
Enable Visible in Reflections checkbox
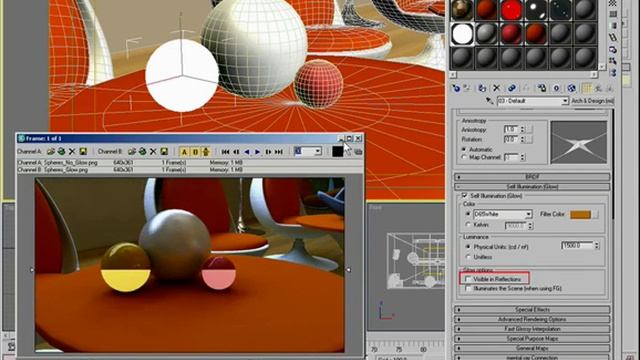[x=468, y=279]
